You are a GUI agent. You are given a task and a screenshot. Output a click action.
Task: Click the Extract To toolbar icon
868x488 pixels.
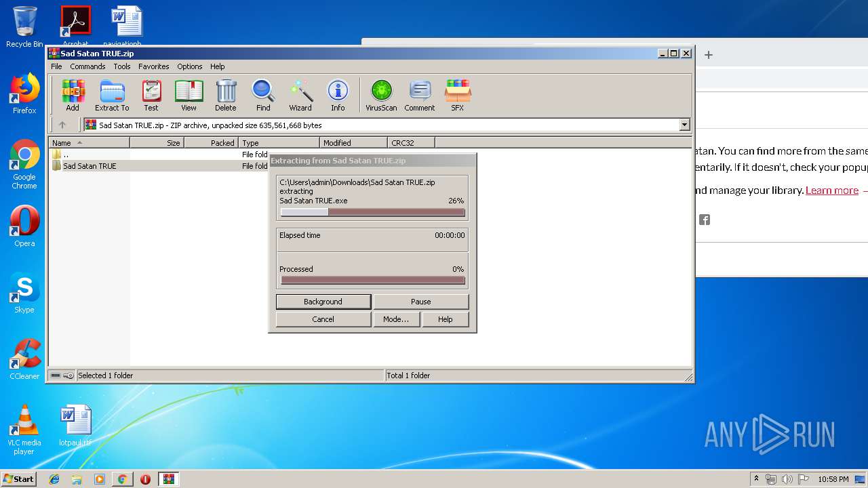(112, 95)
